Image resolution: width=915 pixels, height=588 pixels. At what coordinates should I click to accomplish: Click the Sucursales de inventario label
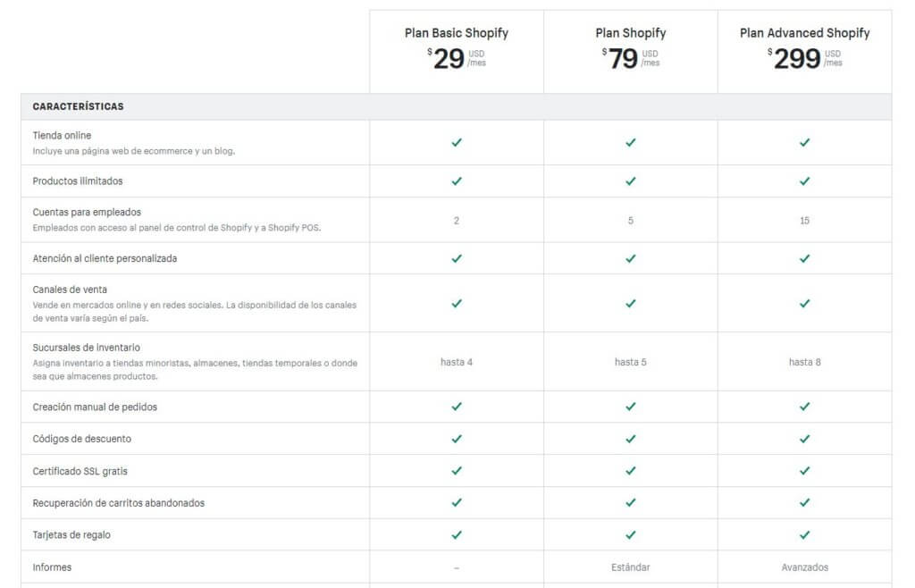pos(87,348)
